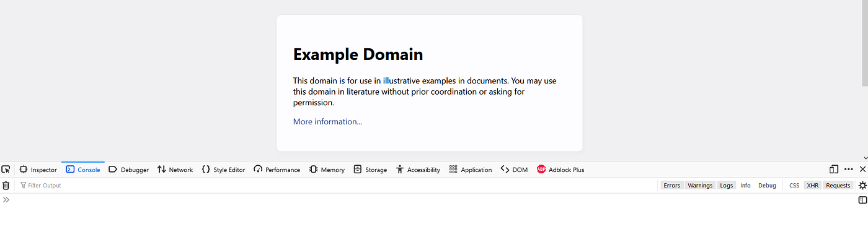Toggle the Errors filter
This screenshot has height=237, width=868.
pos(671,185)
